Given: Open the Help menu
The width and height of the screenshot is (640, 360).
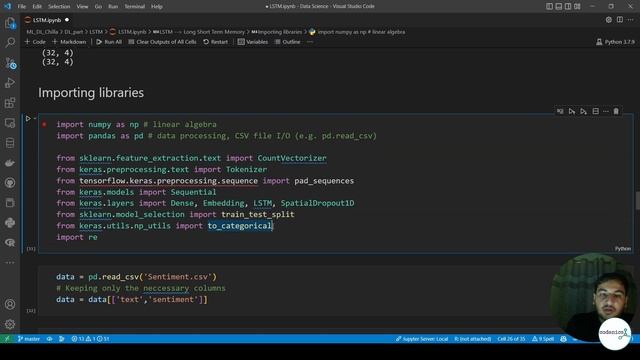Looking at the screenshot, I should click(157, 7).
